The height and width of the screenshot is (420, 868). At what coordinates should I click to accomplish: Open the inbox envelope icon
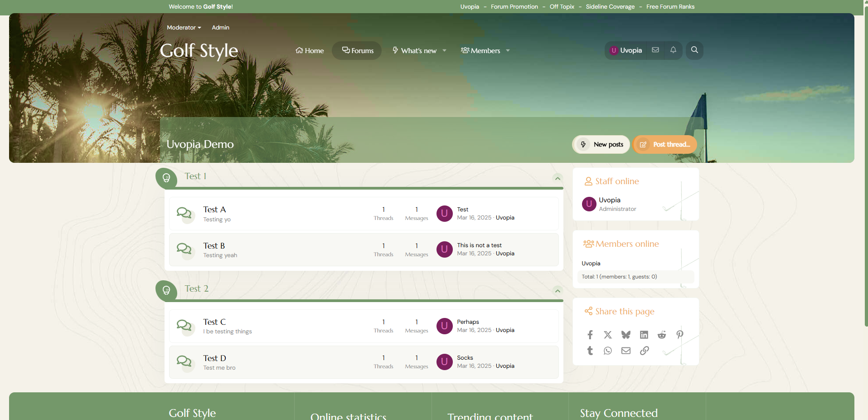pos(655,50)
